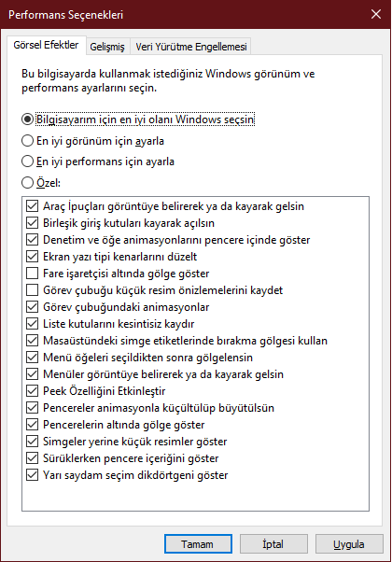Screen dimensions: 392x562
Task: Select the Görsel Efektler tab
Action: point(47,45)
